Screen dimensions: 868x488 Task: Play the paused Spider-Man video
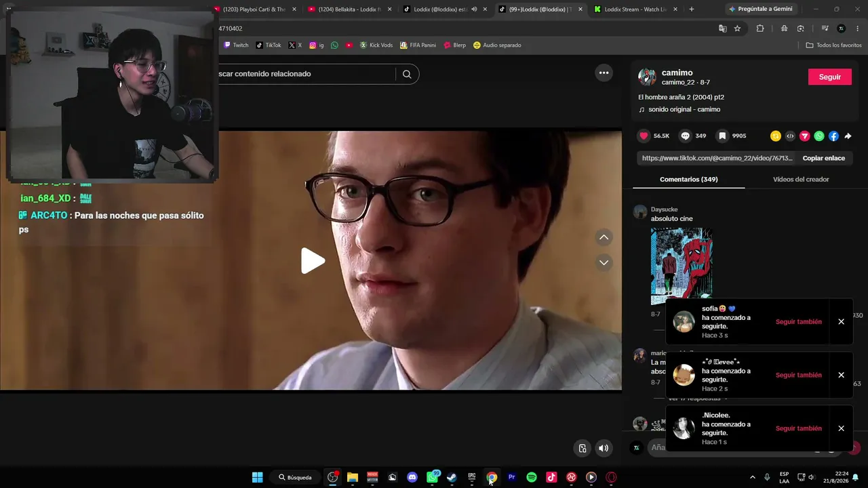click(313, 261)
